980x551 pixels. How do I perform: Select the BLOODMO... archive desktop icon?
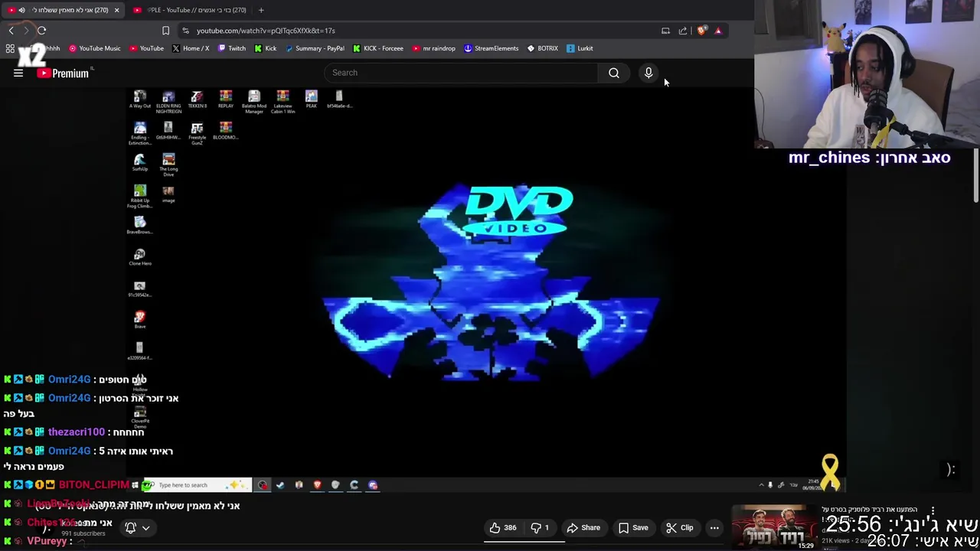pos(225,131)
